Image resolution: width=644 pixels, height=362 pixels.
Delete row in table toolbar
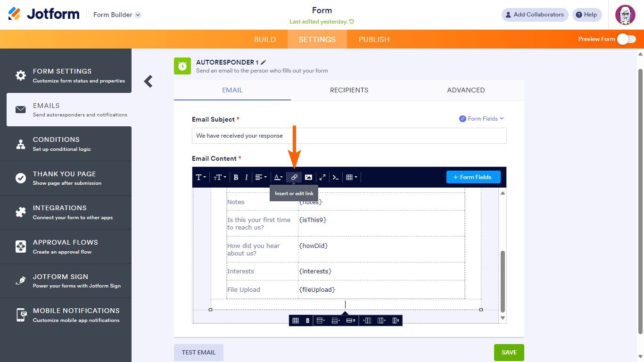coord(351,321)
